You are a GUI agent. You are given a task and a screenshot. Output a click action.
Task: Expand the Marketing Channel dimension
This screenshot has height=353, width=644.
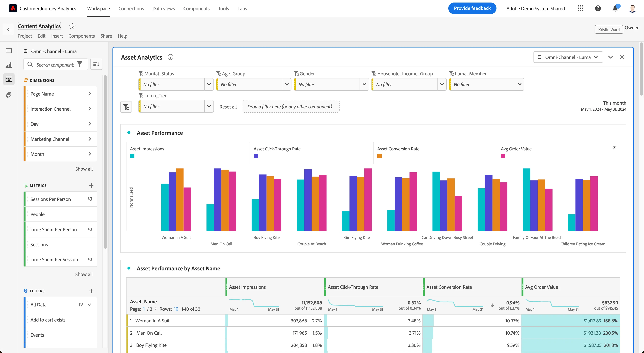[x=90, y=139]
